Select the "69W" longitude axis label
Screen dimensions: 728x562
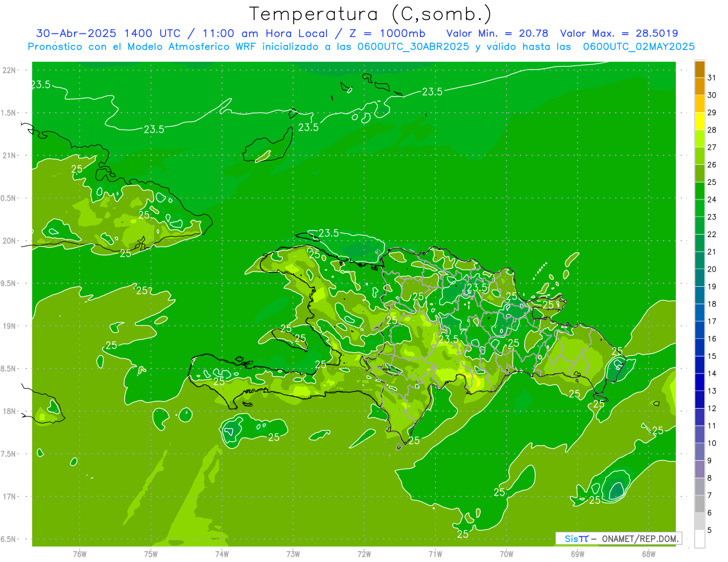coord(578,554)
